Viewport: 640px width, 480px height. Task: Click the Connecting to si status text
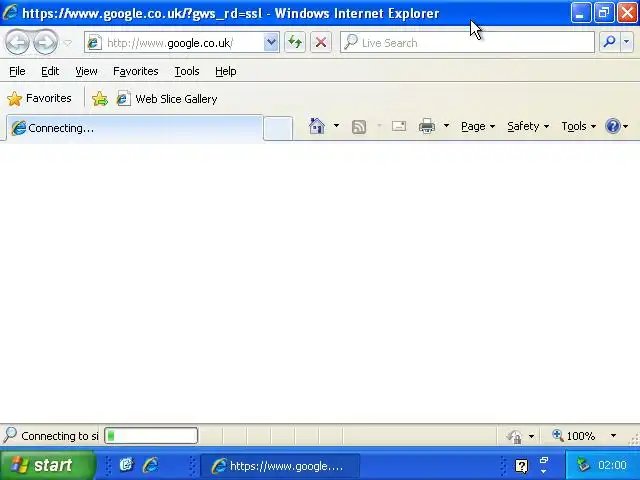point(60,436)
